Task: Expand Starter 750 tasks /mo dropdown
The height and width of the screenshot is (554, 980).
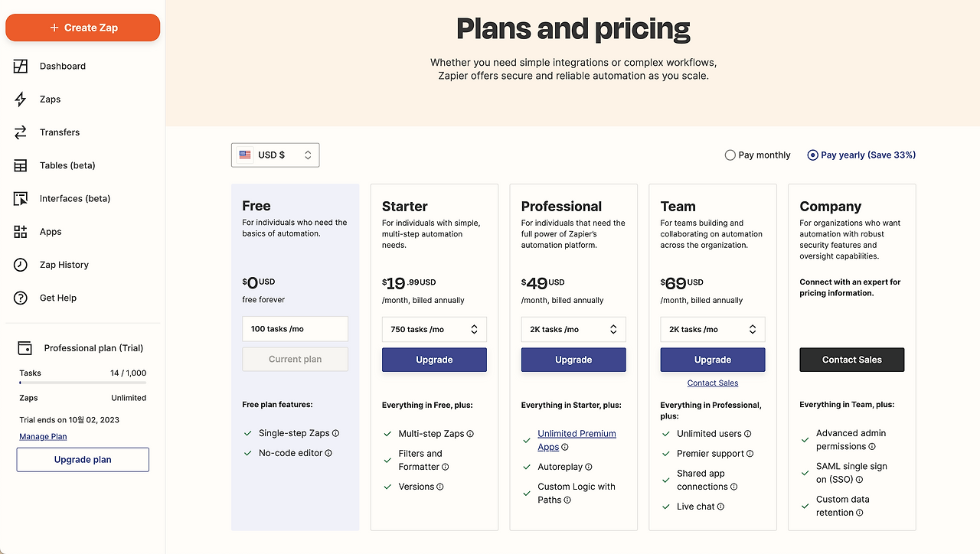Action: [x=434, y=330]
